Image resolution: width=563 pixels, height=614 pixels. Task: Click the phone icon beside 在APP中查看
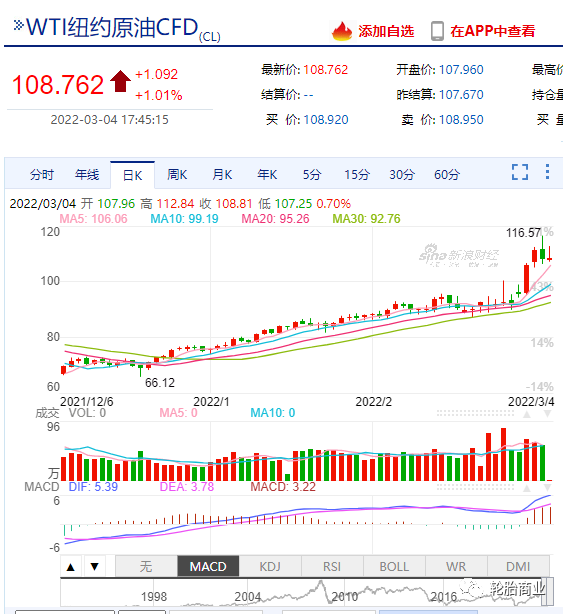(x=437, y=31)
